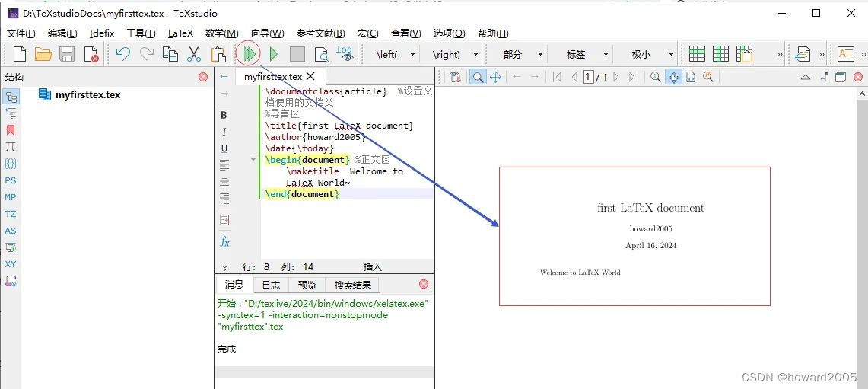Open the table of contents side panel icon

11,113
